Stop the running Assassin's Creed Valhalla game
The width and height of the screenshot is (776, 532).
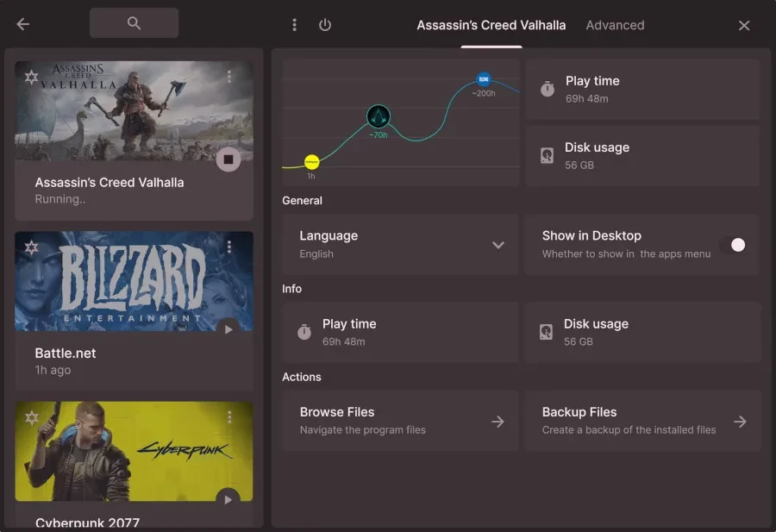pyautogui.click(x=228, y=159)
